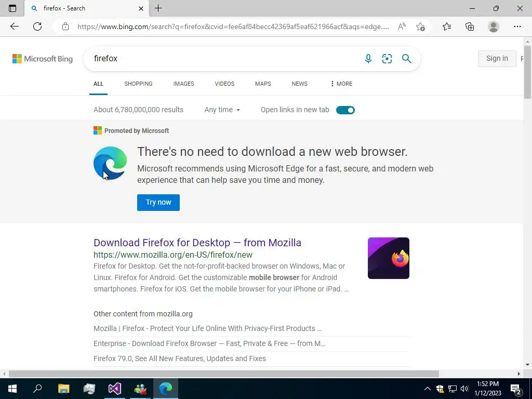Click the scroll down arrow
This screenshot has width=532, height=399.
[528, 365]
